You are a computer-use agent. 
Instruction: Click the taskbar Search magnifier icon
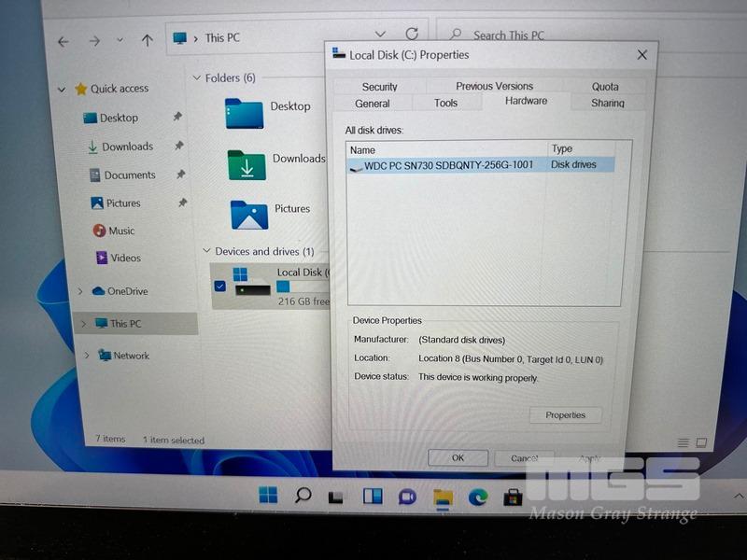(303, 496)
